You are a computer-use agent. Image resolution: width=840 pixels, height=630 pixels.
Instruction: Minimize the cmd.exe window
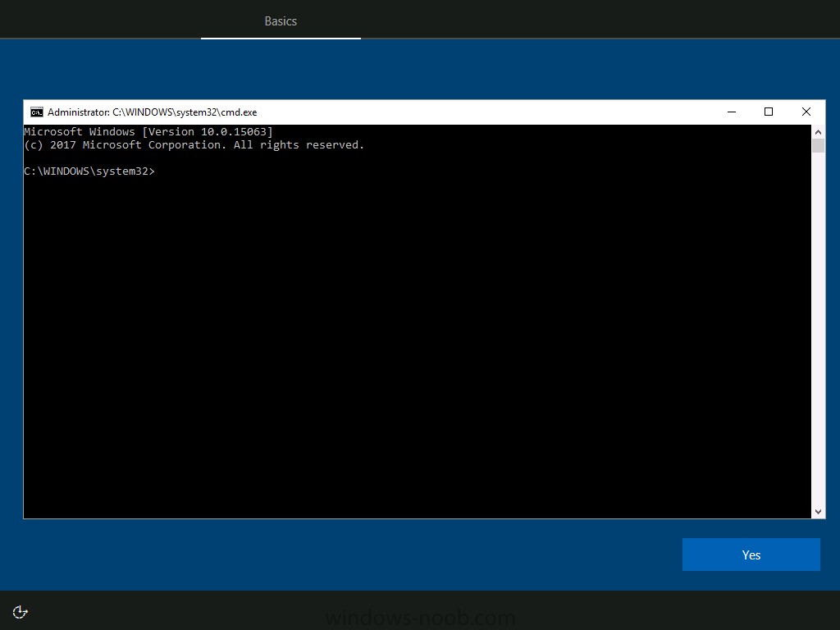(x=731, y=112)
